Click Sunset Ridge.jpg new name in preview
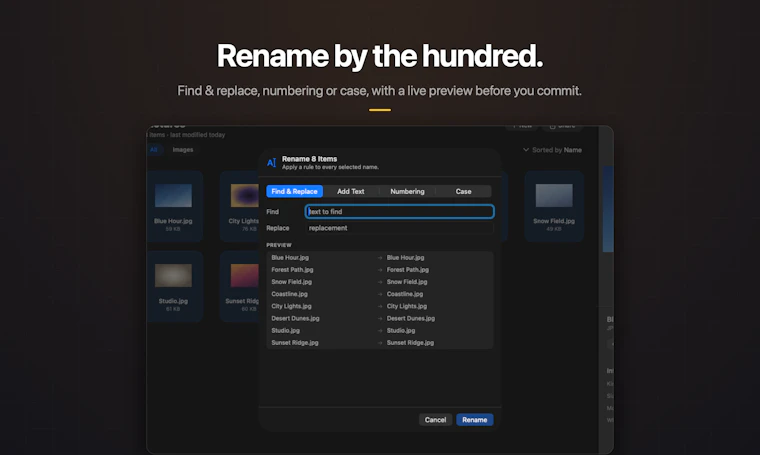 pos(411,343)
